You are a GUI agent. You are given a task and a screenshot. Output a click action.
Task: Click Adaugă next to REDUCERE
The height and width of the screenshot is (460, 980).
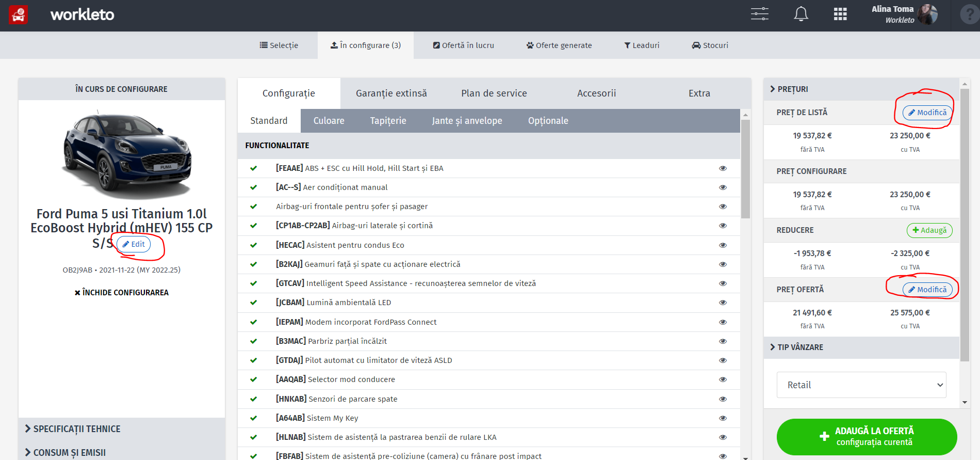click(x=929, y=230)
